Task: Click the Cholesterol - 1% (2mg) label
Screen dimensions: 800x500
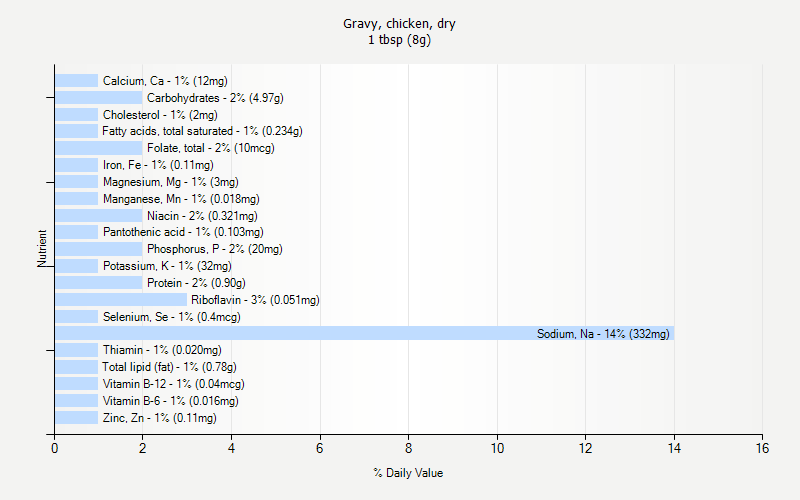Action: pos(160,115)
